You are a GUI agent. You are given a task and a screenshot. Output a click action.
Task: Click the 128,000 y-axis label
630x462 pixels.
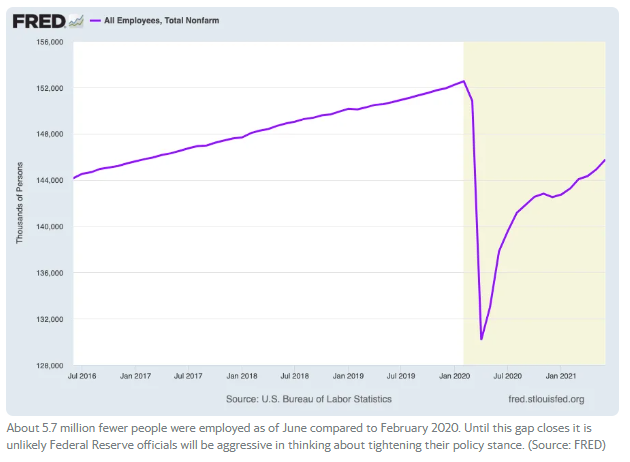click(x=50, y=365)
